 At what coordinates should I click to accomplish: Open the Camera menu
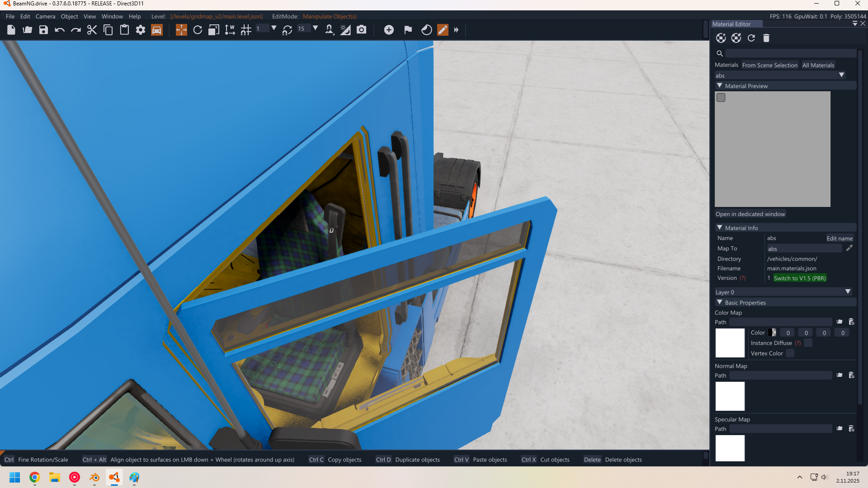tap(45, 16)
